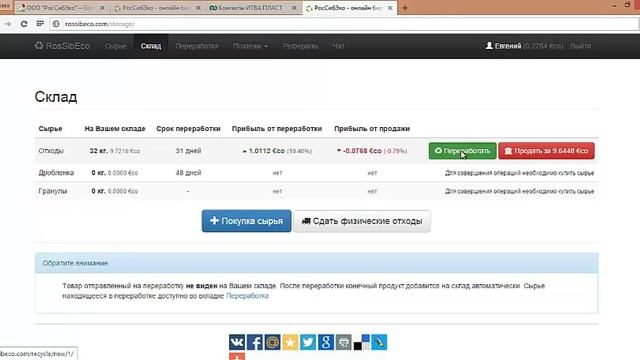The width and height of the screenshot is (640, 360).
Task: Click the 'Склад' page heading
Action: 56,97
